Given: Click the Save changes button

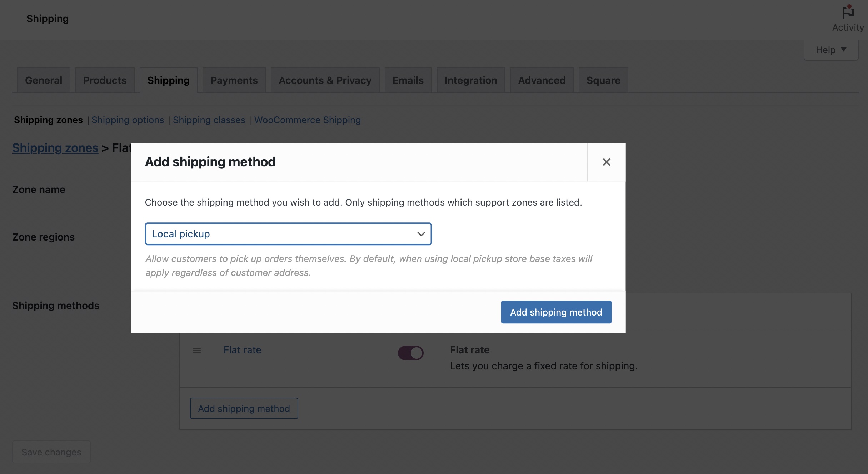Looking at the screenshot, I should 51,452.
